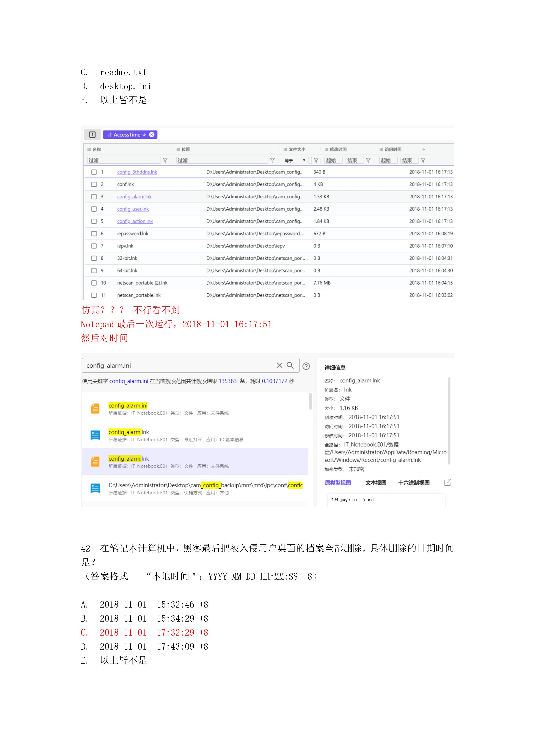Click the 135383 result count
535x756 pixels.
227,381
